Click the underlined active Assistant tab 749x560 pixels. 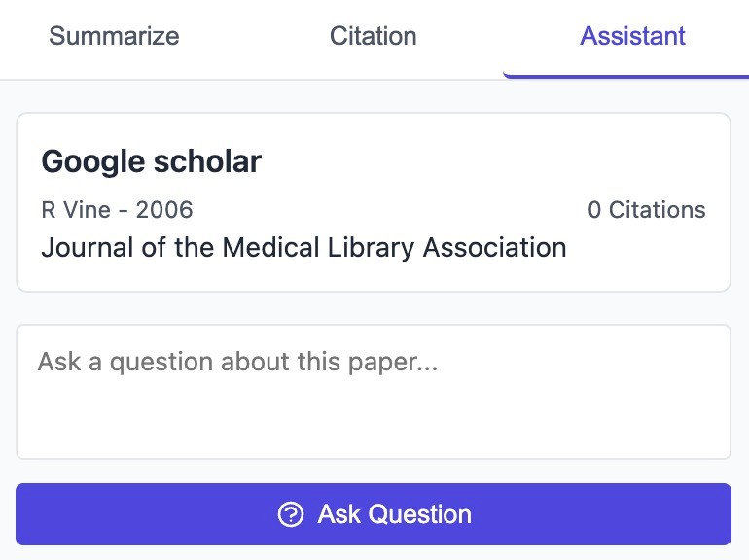[632, 37]
